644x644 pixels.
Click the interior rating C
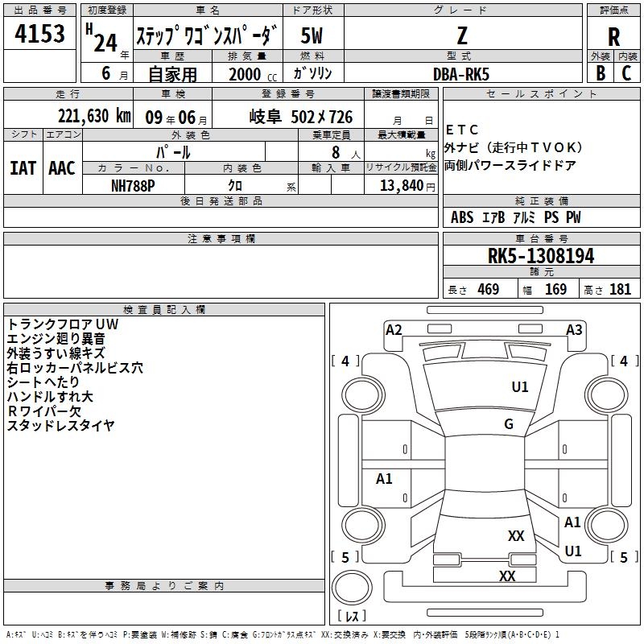[626, 72]
